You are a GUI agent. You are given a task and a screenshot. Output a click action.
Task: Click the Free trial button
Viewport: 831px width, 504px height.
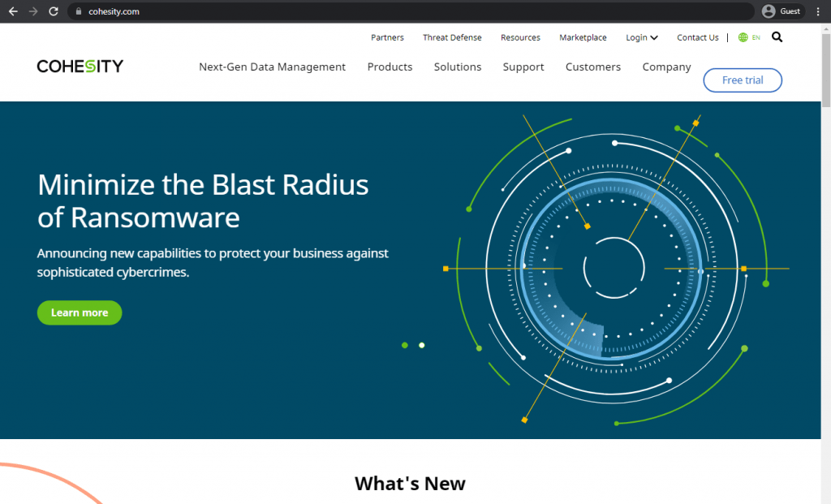[743, 80]
